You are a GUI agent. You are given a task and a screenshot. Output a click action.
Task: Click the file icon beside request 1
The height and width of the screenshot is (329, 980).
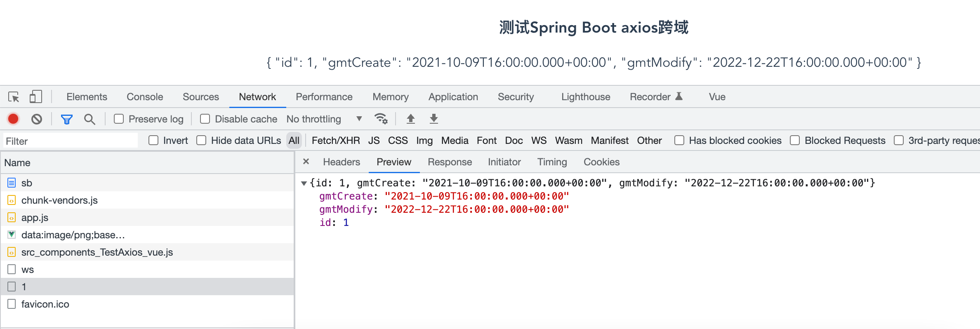point(12,287)
